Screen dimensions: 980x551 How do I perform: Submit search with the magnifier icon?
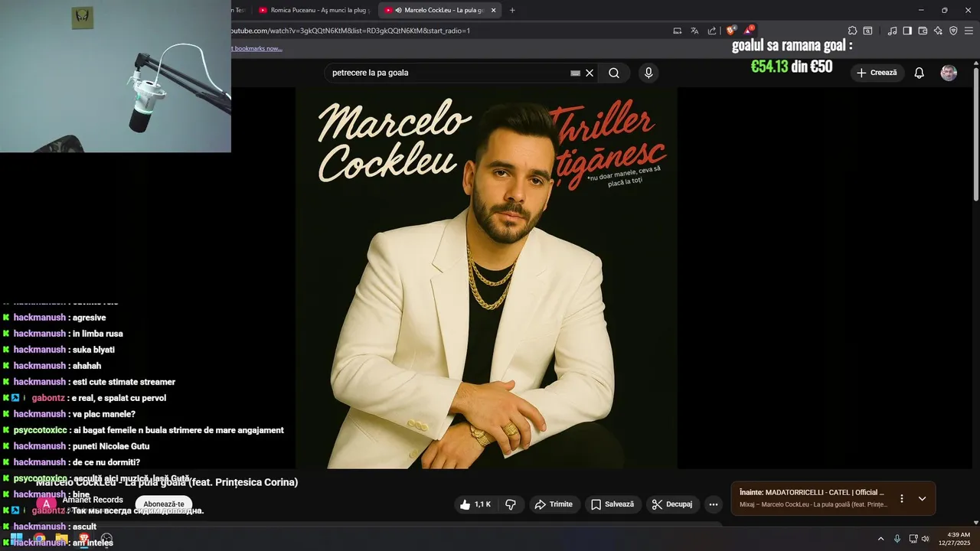point(614,73)
